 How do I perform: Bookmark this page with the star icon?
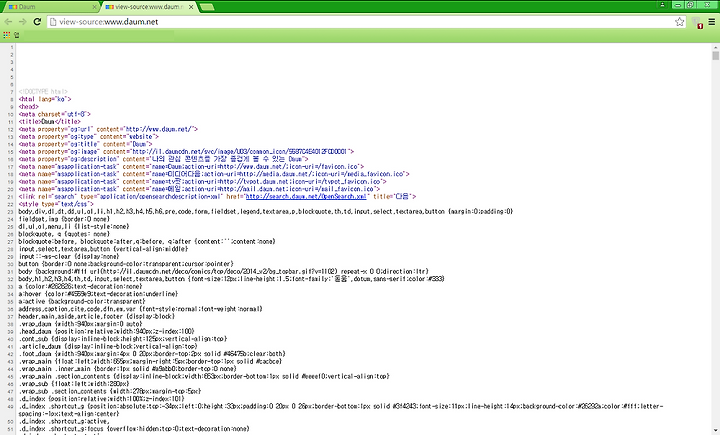point(680,22)
